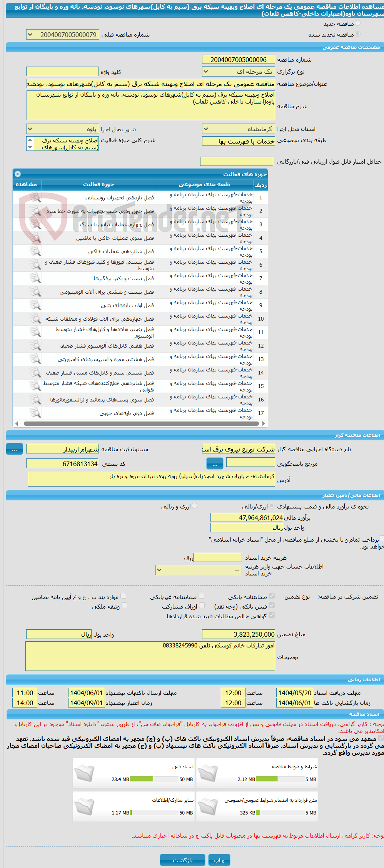Open view icon for activity row 14
The width and height of the screenshot is (384, 868).
(35, 373)
